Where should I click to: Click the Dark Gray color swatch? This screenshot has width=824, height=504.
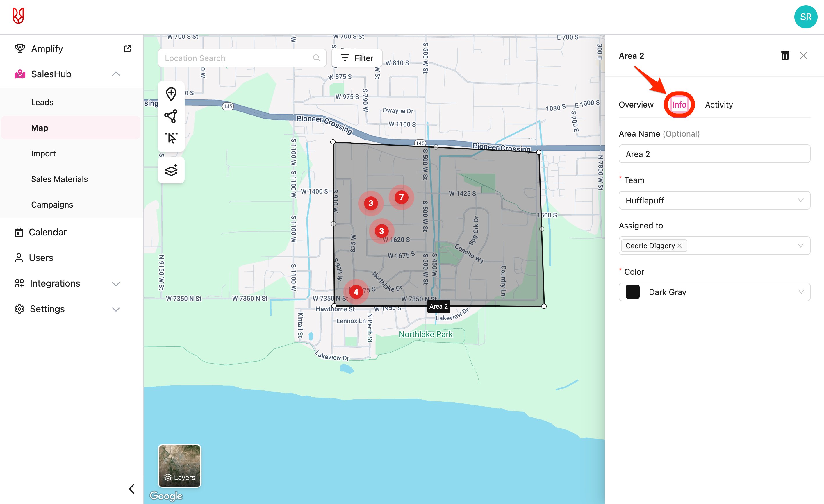[x=632, y=292]
